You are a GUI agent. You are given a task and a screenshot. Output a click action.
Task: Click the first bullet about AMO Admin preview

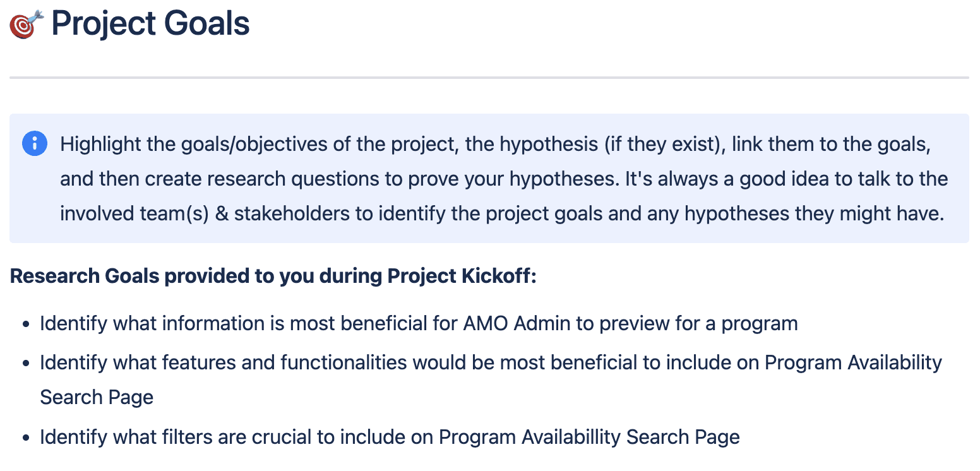419,323
